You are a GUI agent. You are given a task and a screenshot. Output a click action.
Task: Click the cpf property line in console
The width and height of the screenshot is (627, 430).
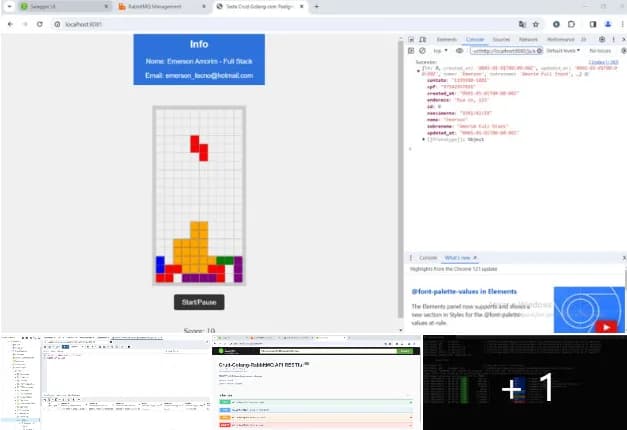coord(451,87)
